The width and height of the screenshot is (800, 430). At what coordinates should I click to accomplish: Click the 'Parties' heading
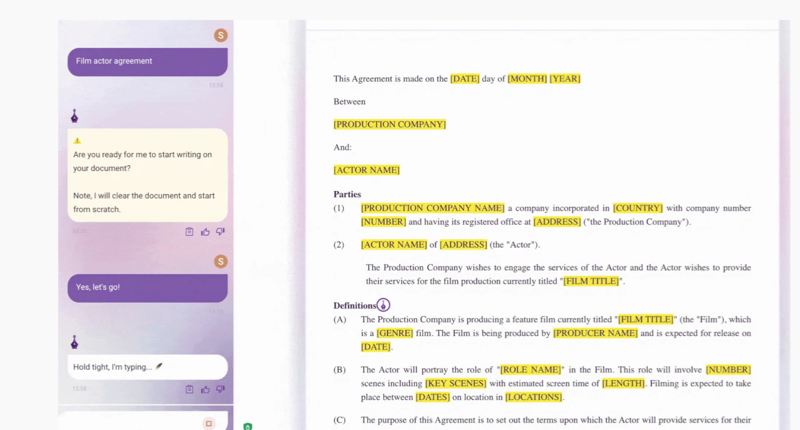pyautogui.click(x=347, y=194)
